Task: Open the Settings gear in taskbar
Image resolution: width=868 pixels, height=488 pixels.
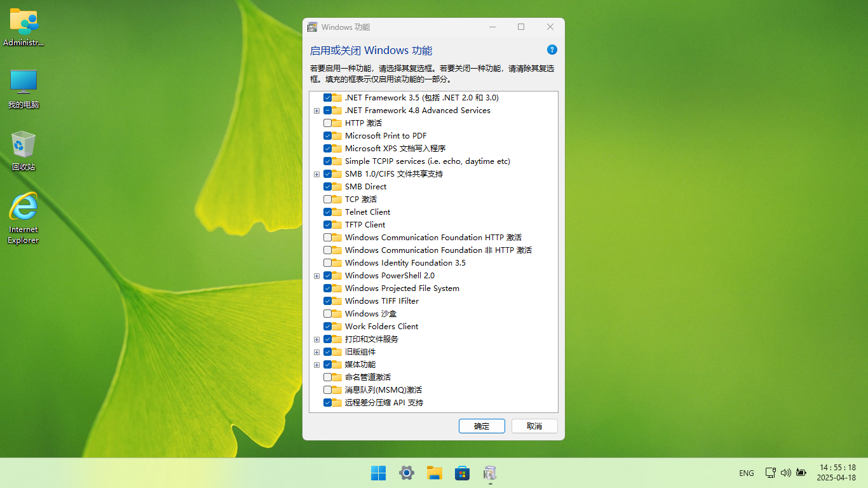Action: (x=407, y=473)
